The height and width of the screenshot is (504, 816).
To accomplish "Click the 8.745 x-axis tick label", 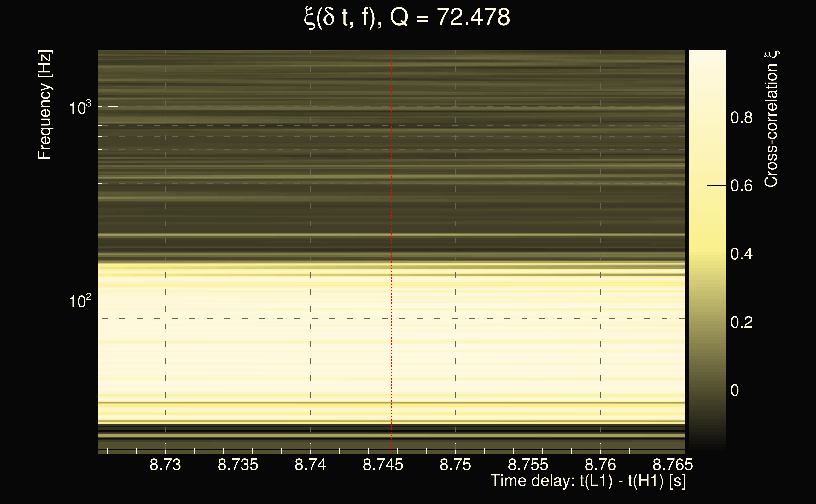I will pyautogui.click(x=383, y=465).
